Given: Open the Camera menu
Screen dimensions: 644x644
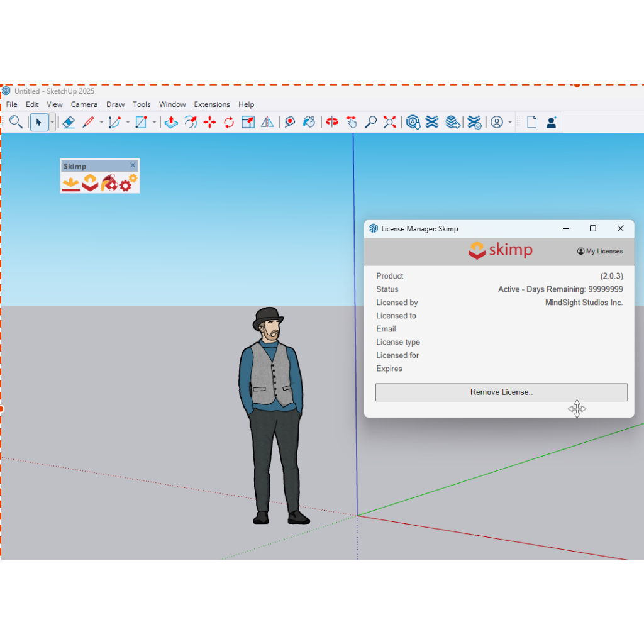Looking at the screenshot, I should (84, 104).
